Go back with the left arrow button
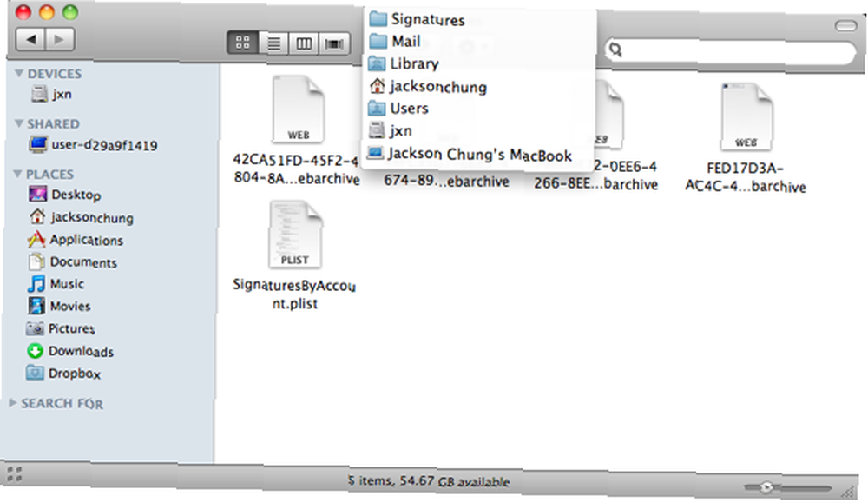Viewport: 868px width, 503px height. [x=30, y=39]
